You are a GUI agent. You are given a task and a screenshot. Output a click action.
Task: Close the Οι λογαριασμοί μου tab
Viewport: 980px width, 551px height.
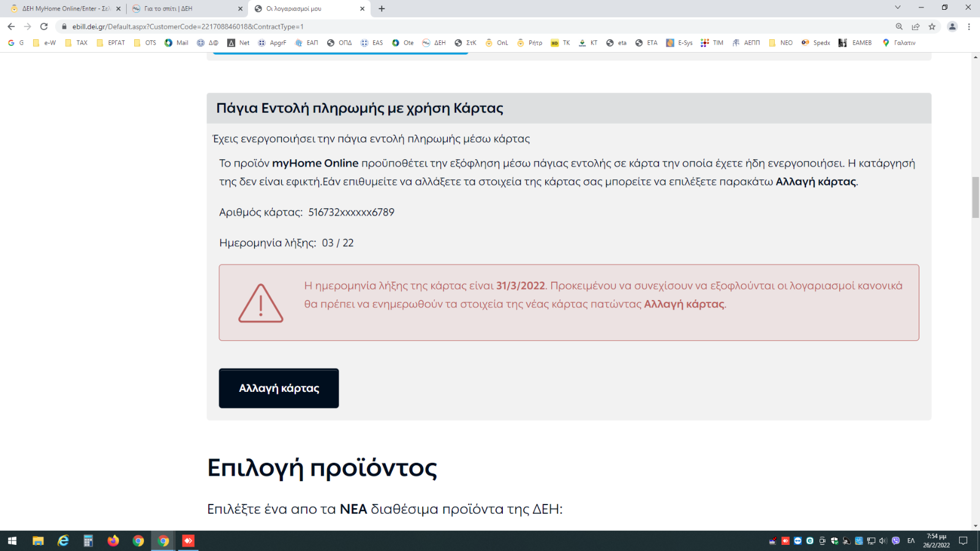tap(362, 9)
